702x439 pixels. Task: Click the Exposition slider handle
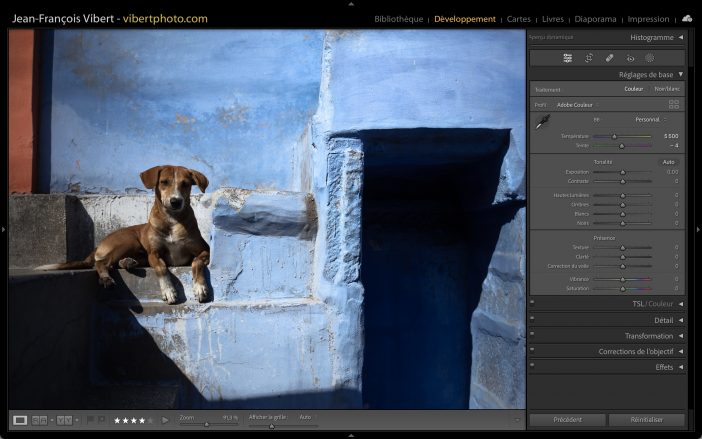tap(622, 172)
